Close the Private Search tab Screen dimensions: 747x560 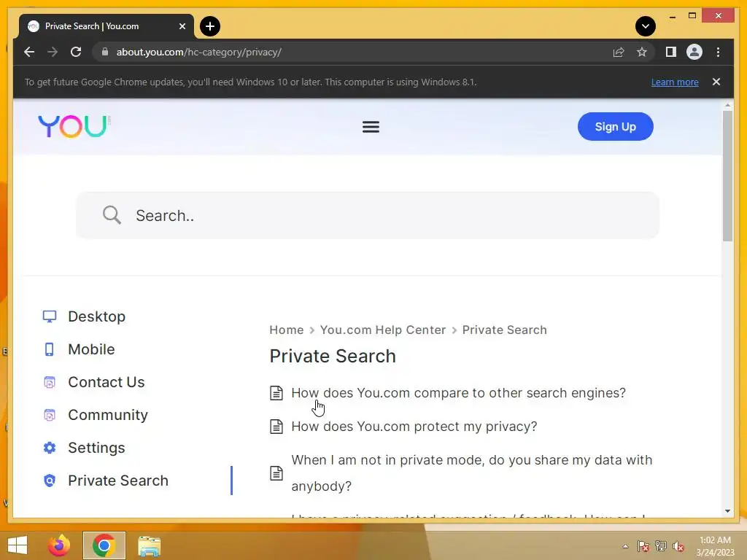[x=182, y=26]
